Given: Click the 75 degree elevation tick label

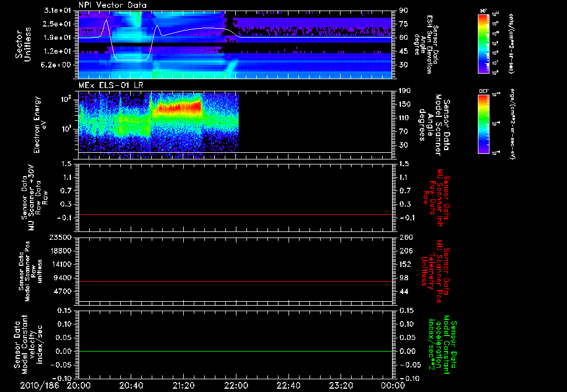Looking at the screenshot, I should tap(404, 24).
